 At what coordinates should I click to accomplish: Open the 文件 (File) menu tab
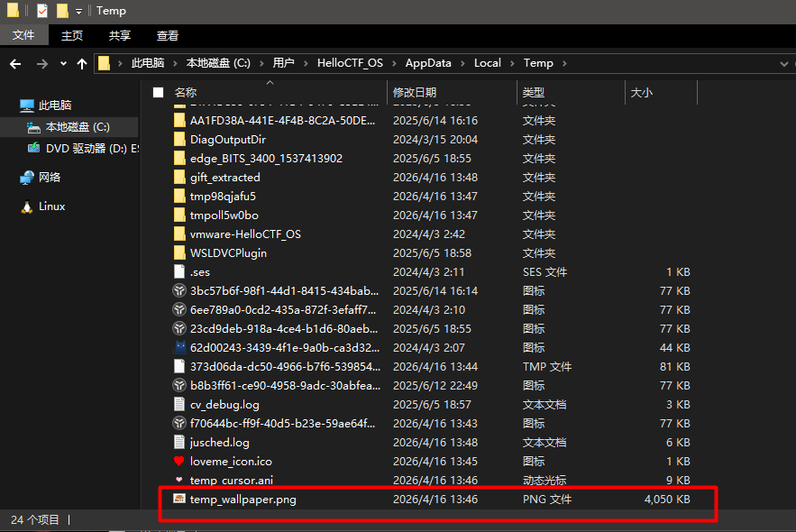(23, 35)
